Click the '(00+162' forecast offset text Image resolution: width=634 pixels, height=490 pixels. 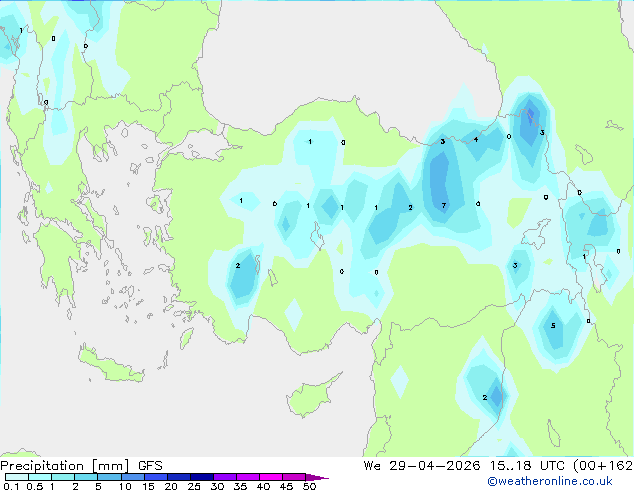(603, 466)
